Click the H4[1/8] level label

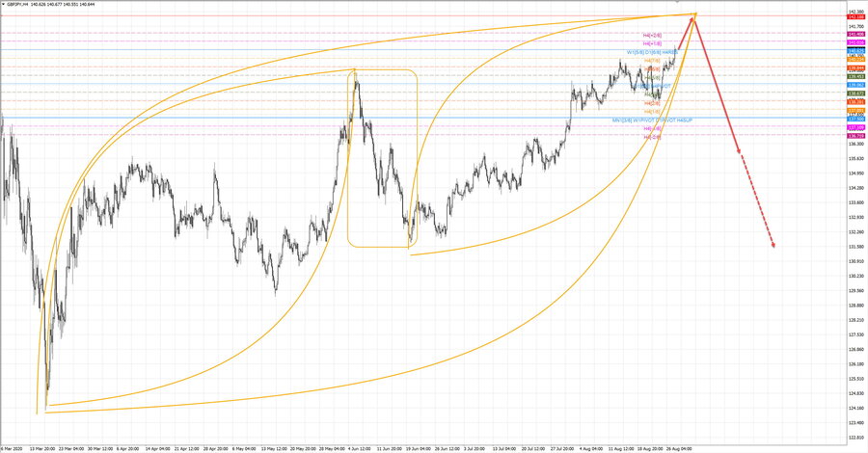click(652, 112)
